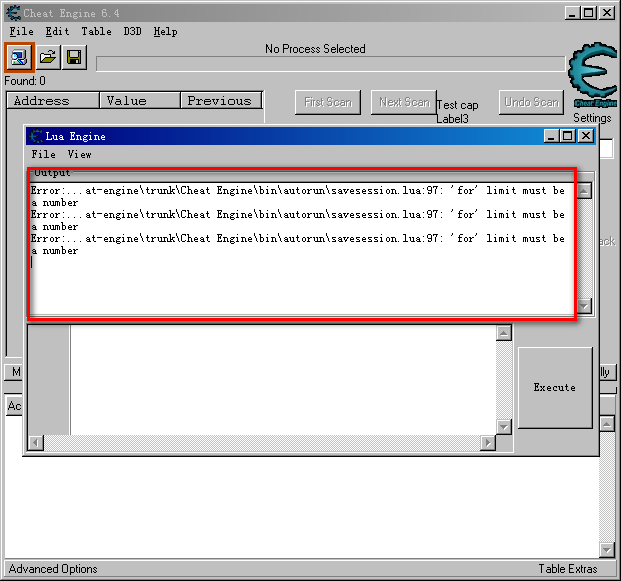The image size is (621, 581).
Task: Click the Undo Scan button
Action: point(531,102)
